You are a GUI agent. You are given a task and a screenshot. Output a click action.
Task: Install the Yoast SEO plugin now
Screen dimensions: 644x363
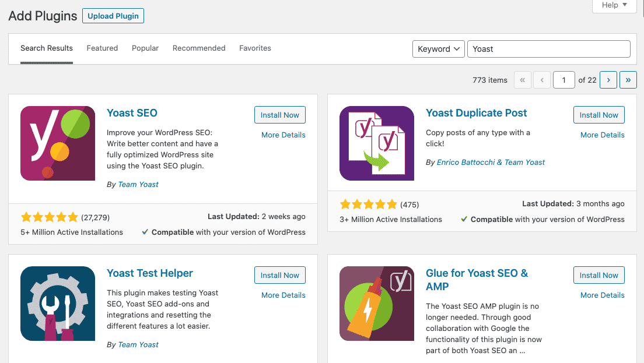click(279, 115)
